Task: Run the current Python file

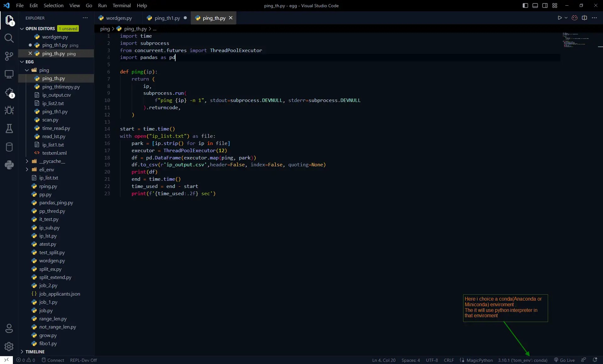Action: (x=560, y=18)
